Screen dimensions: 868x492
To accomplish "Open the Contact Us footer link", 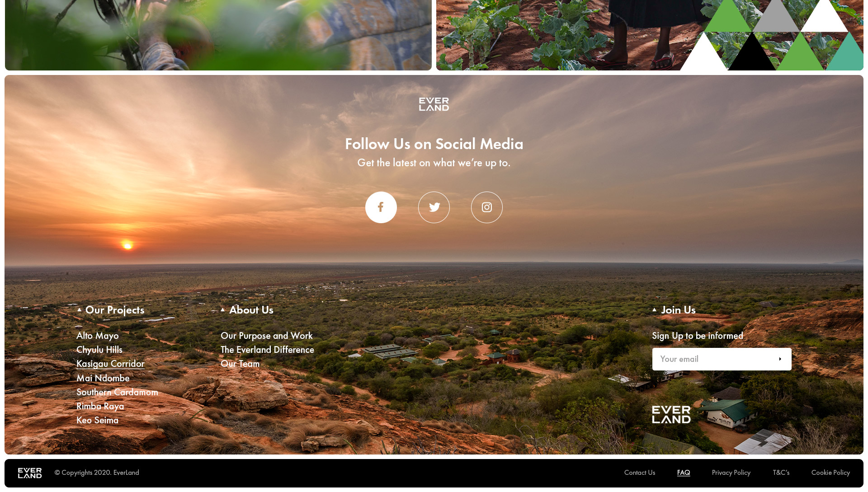I will pos(640,473).
